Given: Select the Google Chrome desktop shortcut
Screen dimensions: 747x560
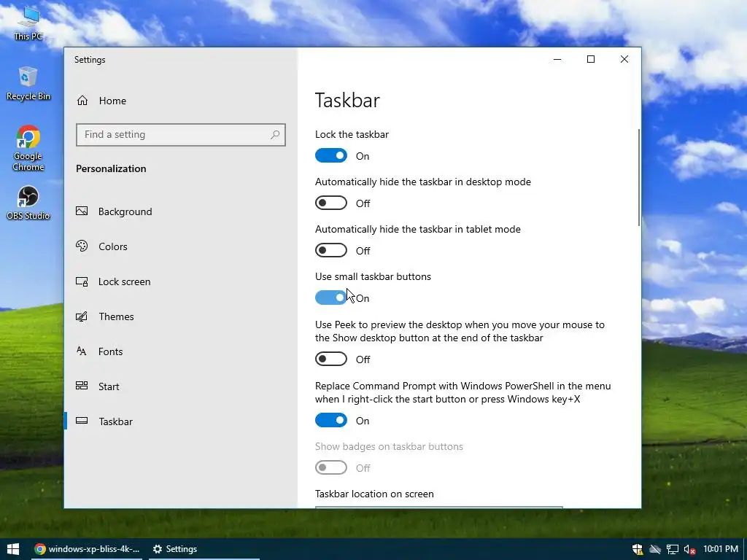Looking at the screenshot, I should point(28,147).
